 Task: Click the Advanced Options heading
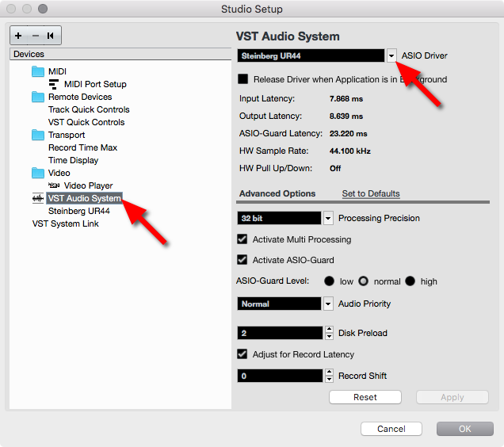277,193
